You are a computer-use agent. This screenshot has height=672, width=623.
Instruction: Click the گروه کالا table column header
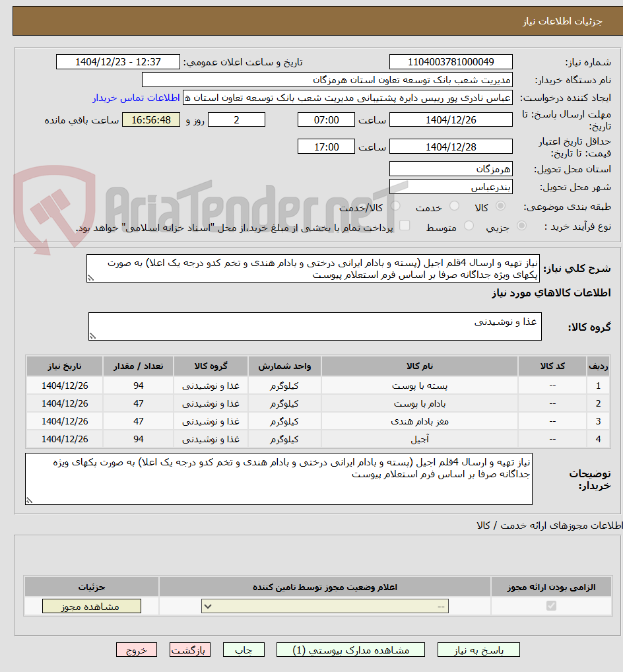(x=211, y=366)
